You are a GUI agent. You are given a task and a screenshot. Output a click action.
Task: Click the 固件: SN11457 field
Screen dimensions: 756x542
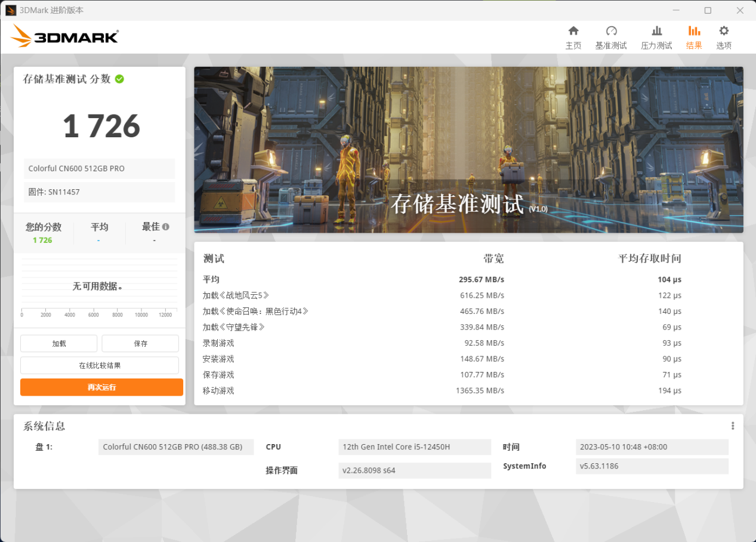pos(100,192)
